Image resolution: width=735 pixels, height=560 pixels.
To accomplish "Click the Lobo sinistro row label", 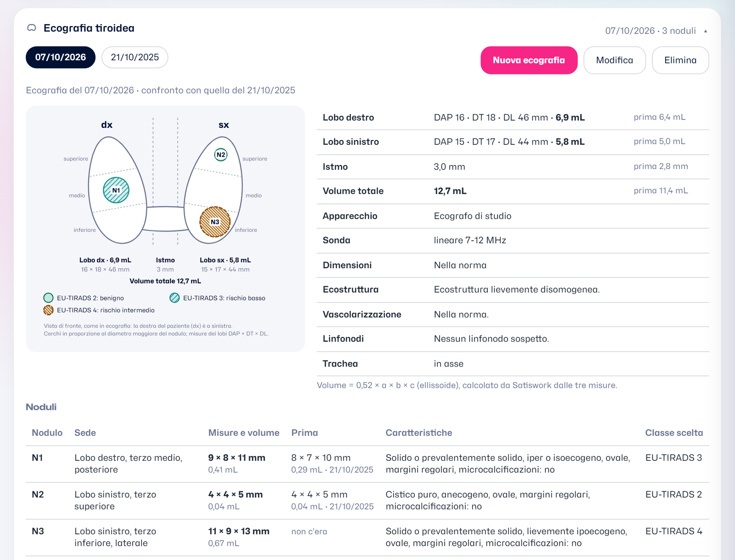I will (x=351, y=142).
